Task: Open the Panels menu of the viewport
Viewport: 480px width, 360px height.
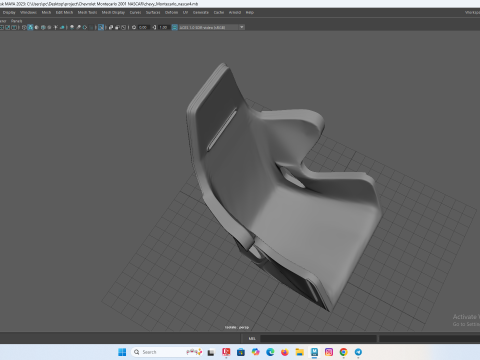Action: point(16,21)
